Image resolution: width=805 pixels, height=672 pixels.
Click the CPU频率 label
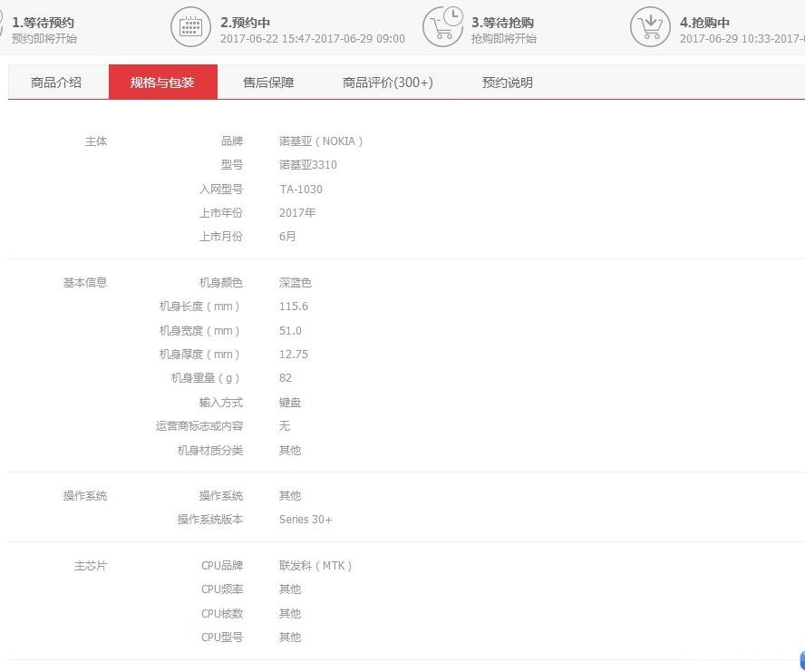222,589
